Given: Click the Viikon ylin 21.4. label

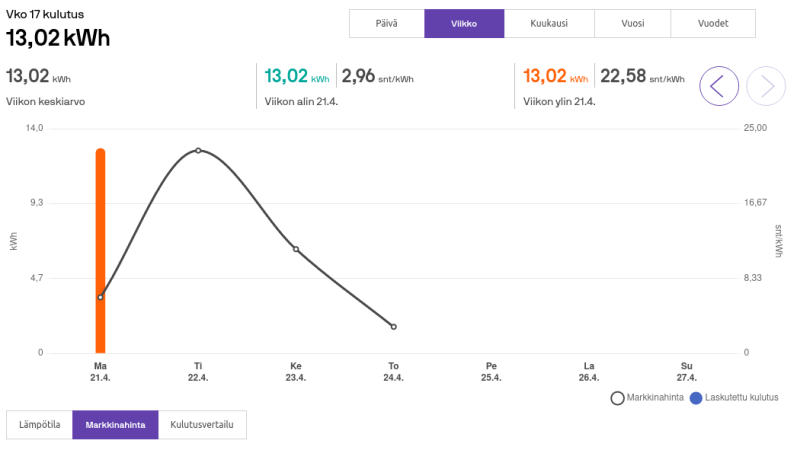Looking at the screenshot, I should tap(559, 102).
